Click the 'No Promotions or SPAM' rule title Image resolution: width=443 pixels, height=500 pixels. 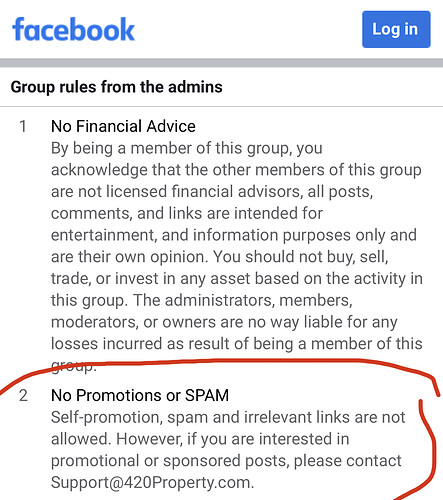(140, 396)
